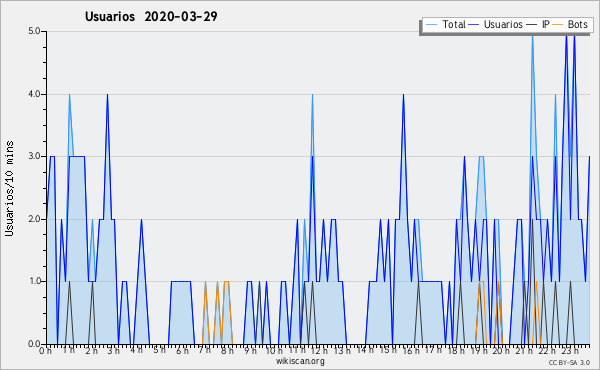The width and height of the screenshot is (600, 370).
Task: Click the '0.0' y-axis value
Action: coord(34,344)
